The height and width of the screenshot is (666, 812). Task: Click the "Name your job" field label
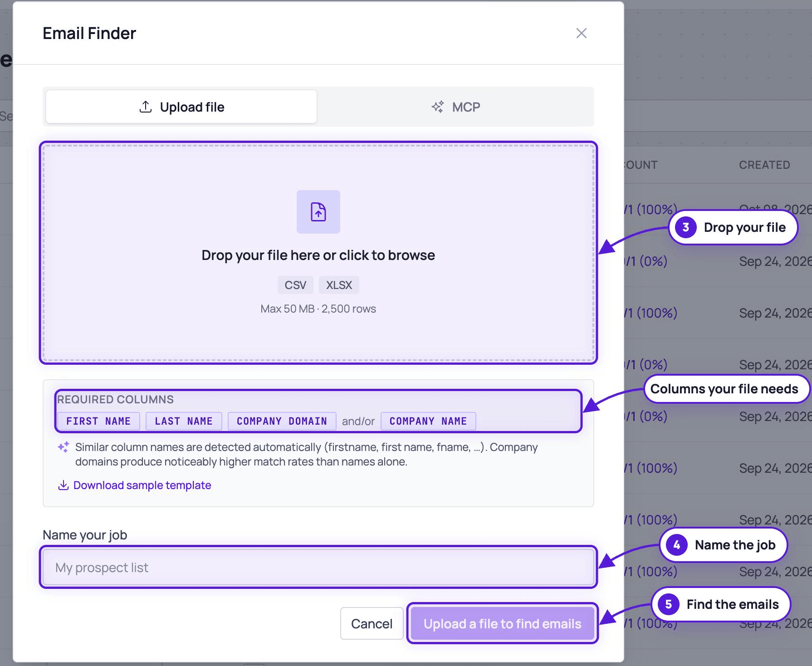pos(85,535)
